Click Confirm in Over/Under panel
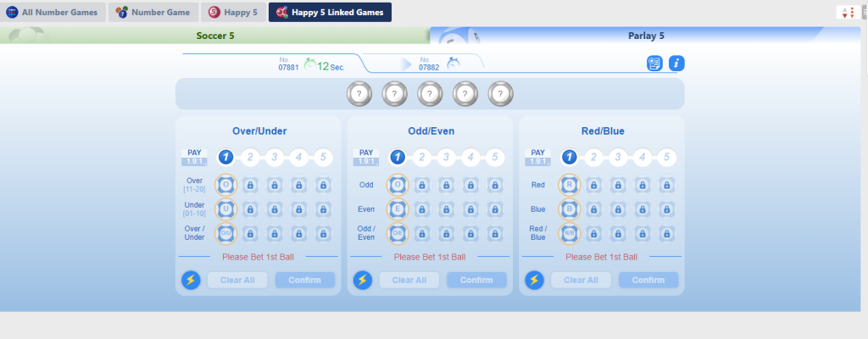 [305, 280]
